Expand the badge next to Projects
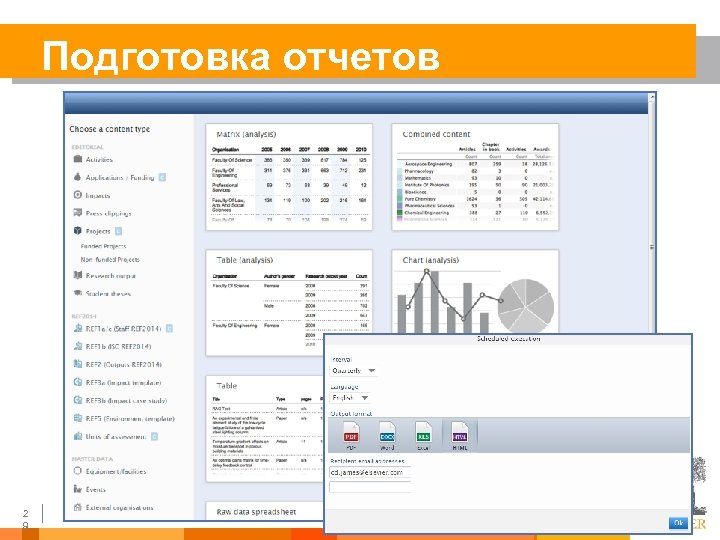The height and width of the screenshot is (540, 720). coord(118,231)
